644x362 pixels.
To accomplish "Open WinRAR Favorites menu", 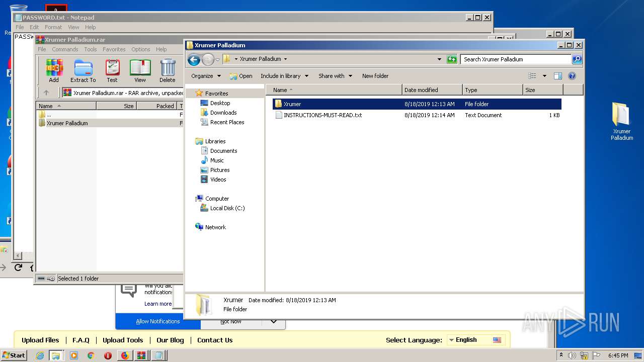I will click(x=114, y=49).
